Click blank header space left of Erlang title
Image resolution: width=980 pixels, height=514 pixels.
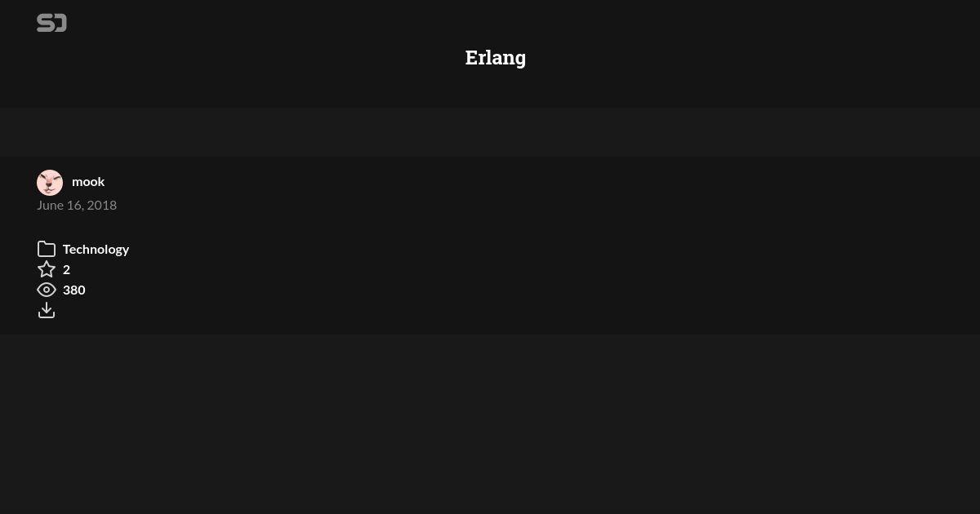pyautogui.click(x=245, y=57)
